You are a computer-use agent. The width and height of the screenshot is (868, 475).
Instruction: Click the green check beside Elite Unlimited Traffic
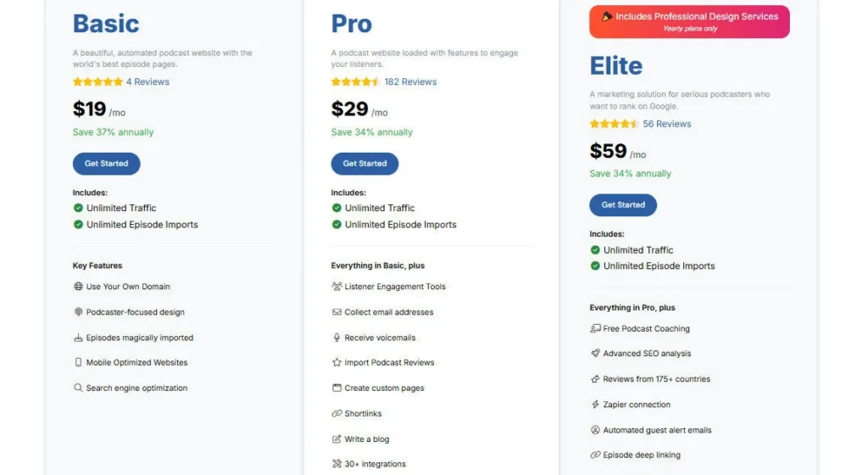point(595,249)
